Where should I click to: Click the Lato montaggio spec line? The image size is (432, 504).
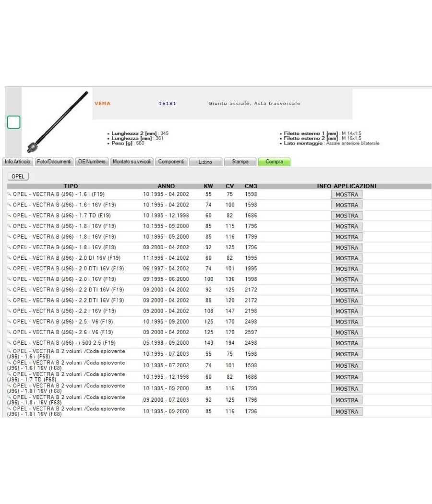[331, 143]
